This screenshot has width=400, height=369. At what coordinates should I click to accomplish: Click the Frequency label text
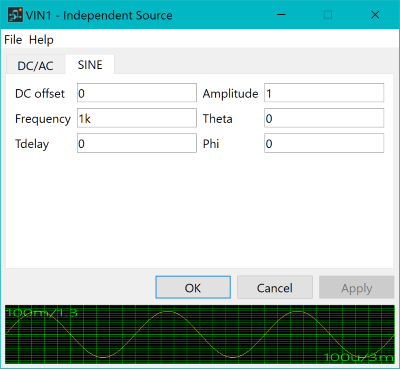43,119
